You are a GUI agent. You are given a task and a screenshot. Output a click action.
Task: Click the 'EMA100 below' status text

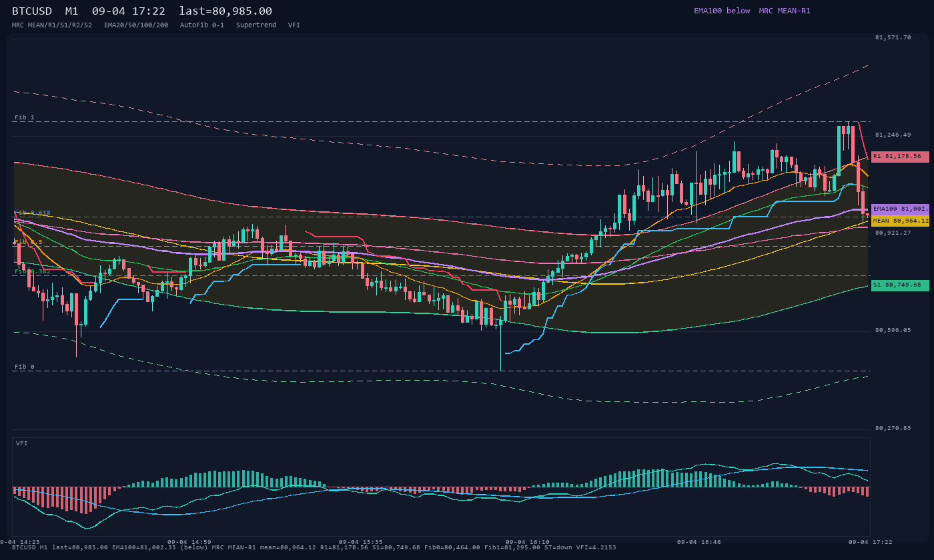722,11
